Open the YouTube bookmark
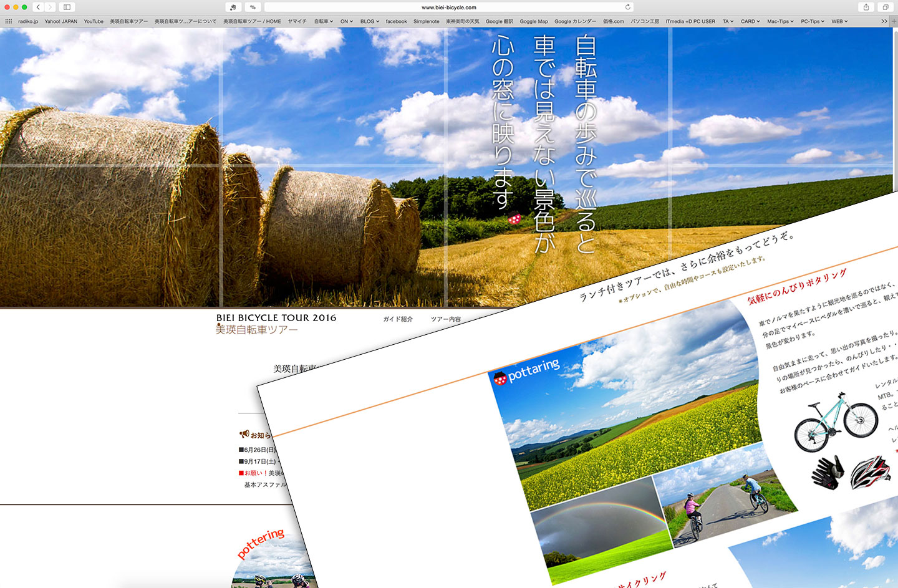898x588 pixels. click(x=94, y=21)
